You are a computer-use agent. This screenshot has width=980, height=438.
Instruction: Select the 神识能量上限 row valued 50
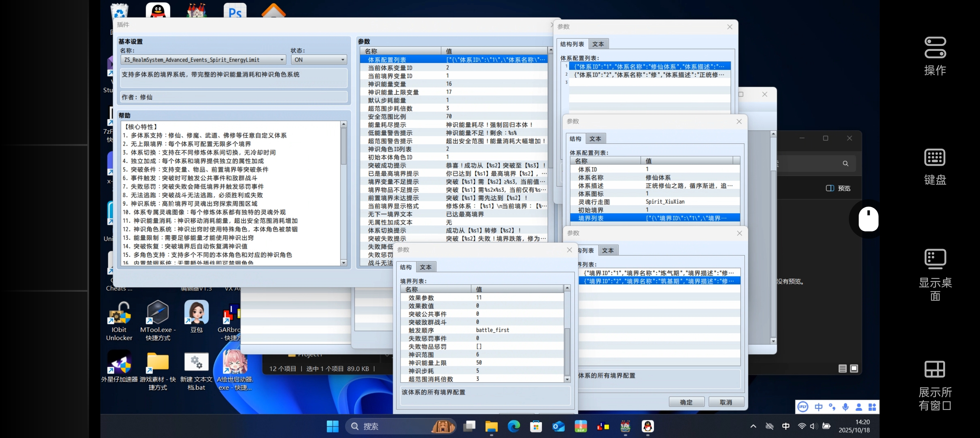click(x=482, y=363)
